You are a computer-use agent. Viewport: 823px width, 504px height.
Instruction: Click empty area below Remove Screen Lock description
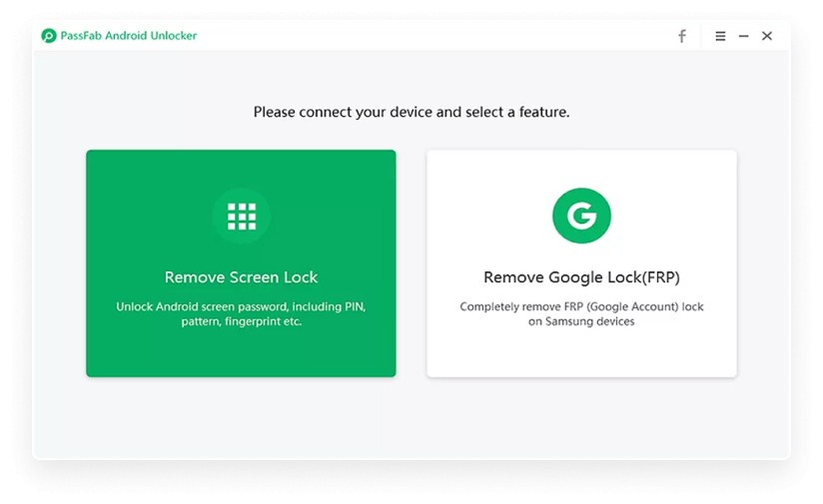(241, 352)
